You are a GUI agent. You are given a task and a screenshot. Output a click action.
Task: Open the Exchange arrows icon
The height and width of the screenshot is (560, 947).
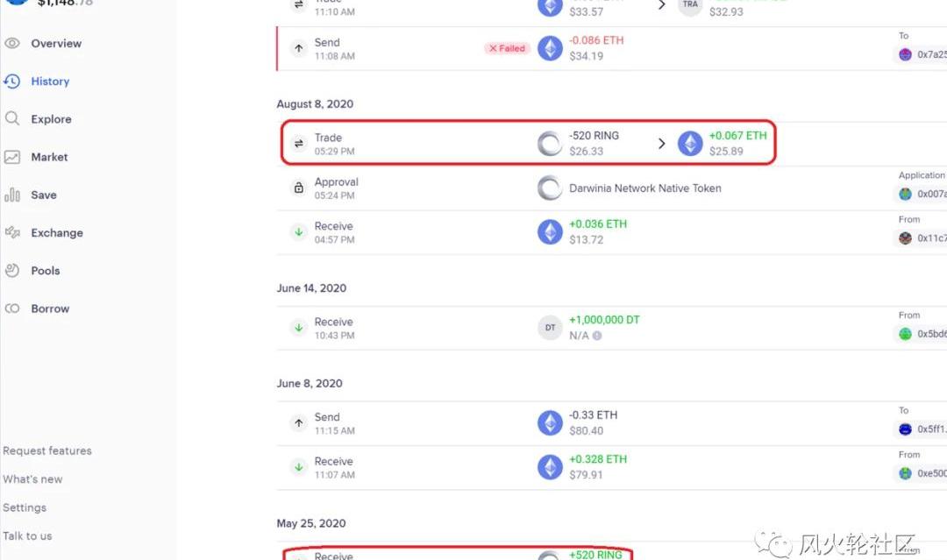[x=12, y=232]
